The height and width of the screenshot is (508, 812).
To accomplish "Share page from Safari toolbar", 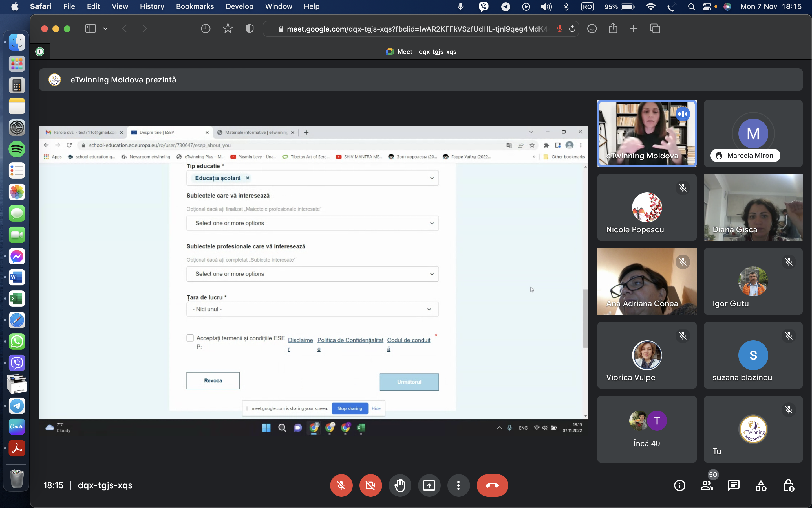I will [613, 28].
